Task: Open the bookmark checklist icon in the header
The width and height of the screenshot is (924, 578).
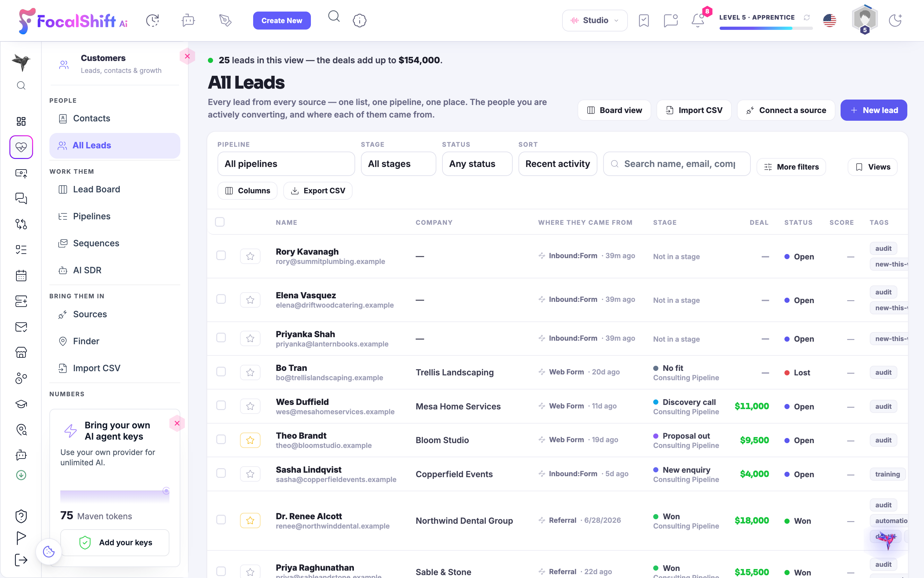Action: (644, 20)
